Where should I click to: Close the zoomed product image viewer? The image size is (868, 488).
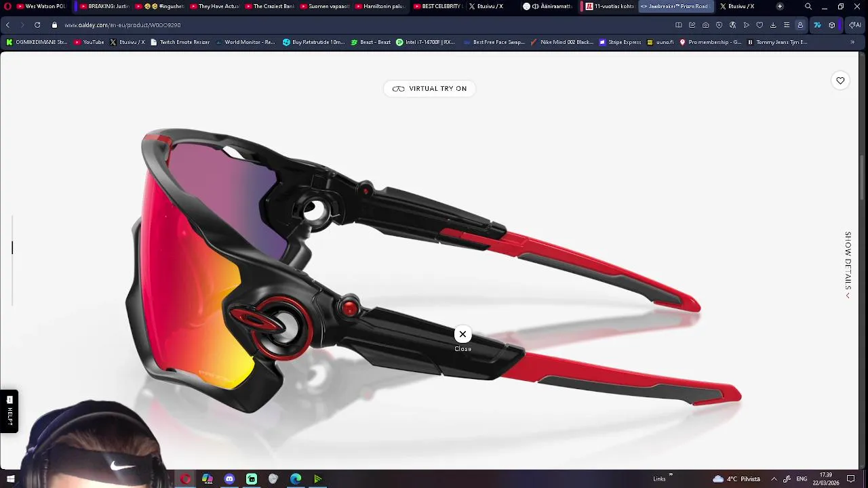(x=462, y=334)
